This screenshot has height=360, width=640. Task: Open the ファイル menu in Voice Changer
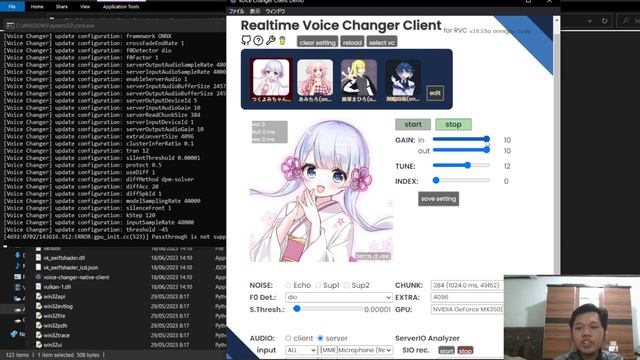(237, 11)
